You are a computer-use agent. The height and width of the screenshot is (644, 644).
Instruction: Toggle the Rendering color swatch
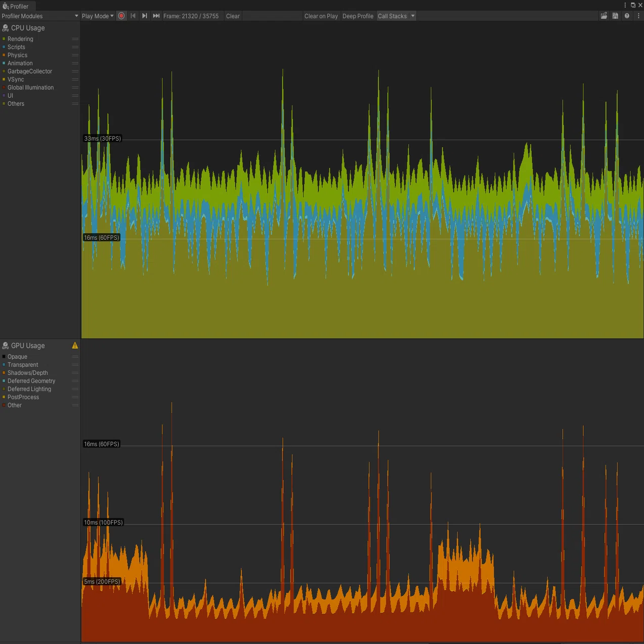tap(4, 39)
